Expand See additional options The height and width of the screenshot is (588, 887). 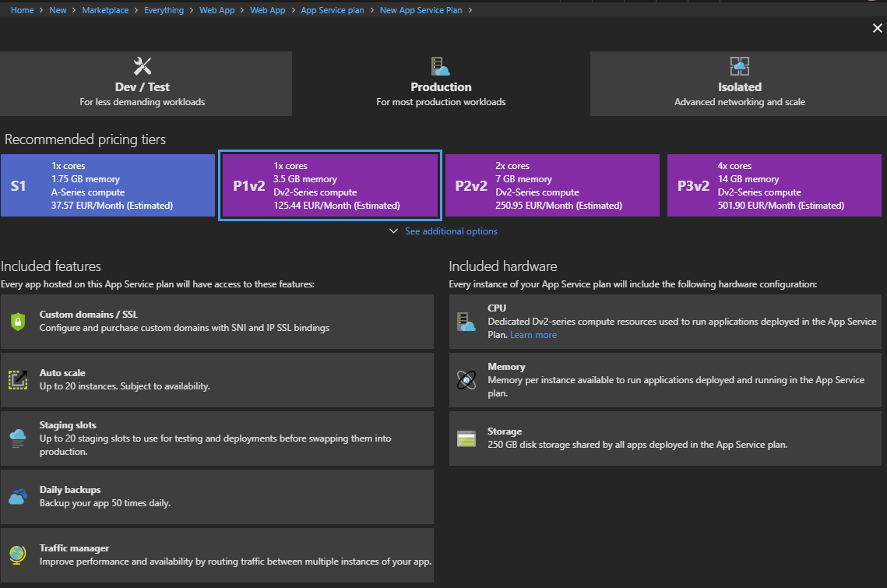point(450,231)
